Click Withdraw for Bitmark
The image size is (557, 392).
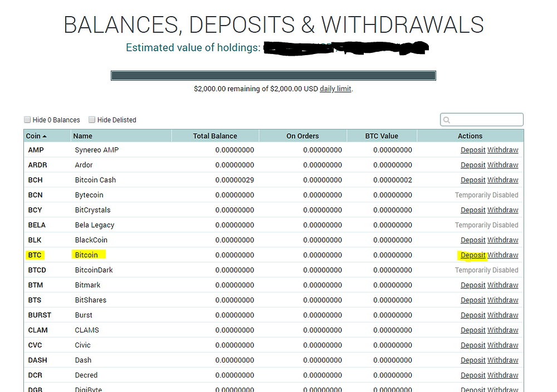click(x=502, y=285)
